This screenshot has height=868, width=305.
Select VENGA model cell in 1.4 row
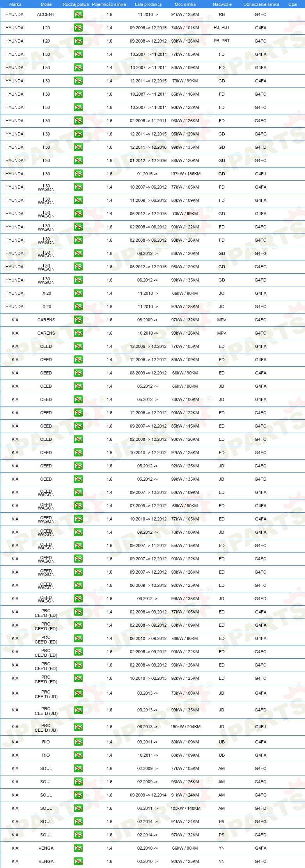(x=46, y=848)
